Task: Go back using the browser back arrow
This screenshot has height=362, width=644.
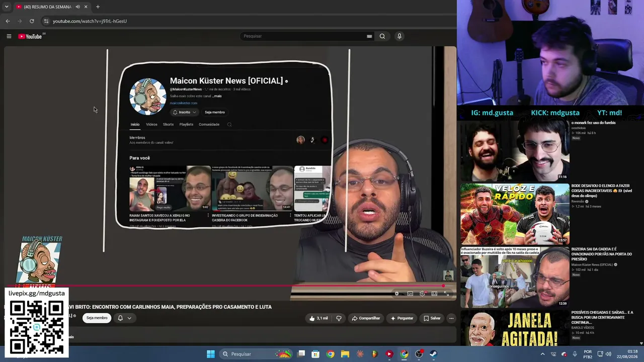Action: (x=8, y=21)
